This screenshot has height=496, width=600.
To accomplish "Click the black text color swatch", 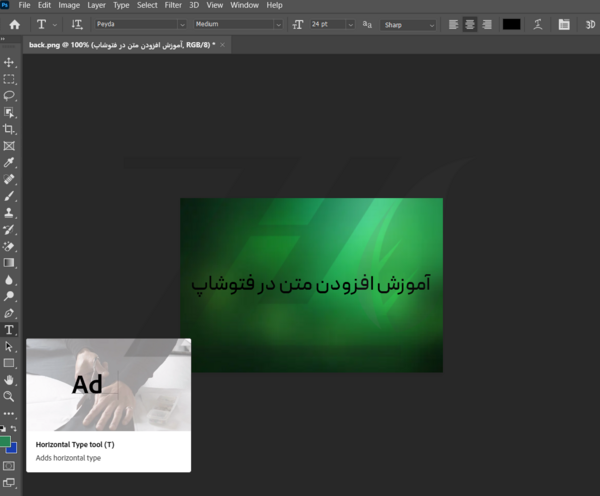I will tap(511, 24).
